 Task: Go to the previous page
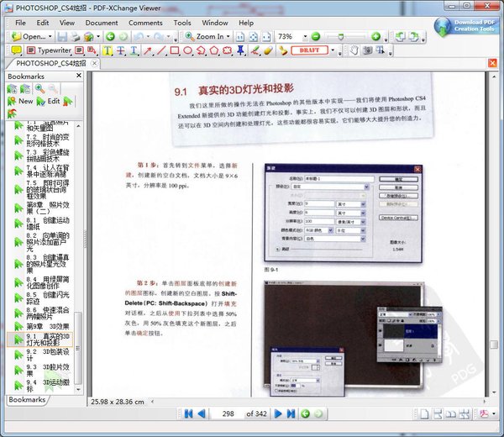point(202,413)
